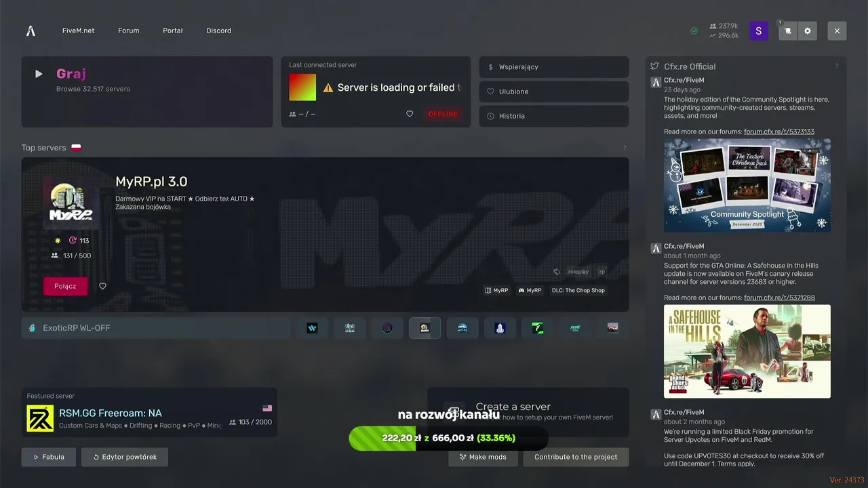Close the FiveM menu with the X button
The image size is (868, 488).
click(x=837, y=30)
